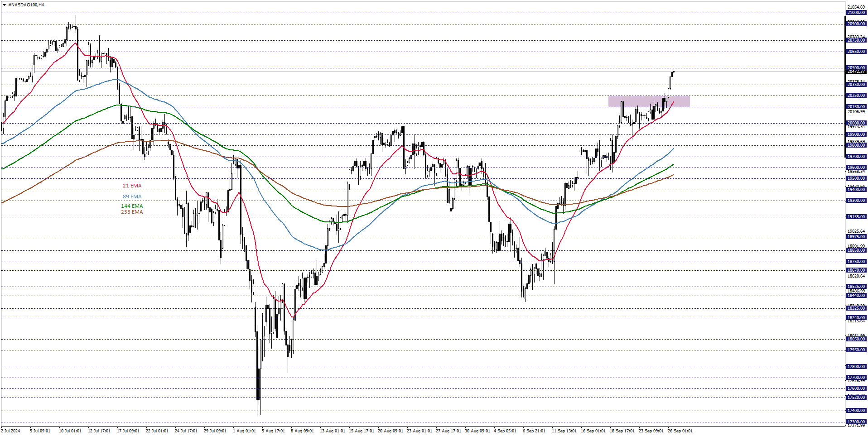Click the 19025.64 value on price axis
Image resolution: width=868 pixels, height=436 pixels.
tap(856, 231)
